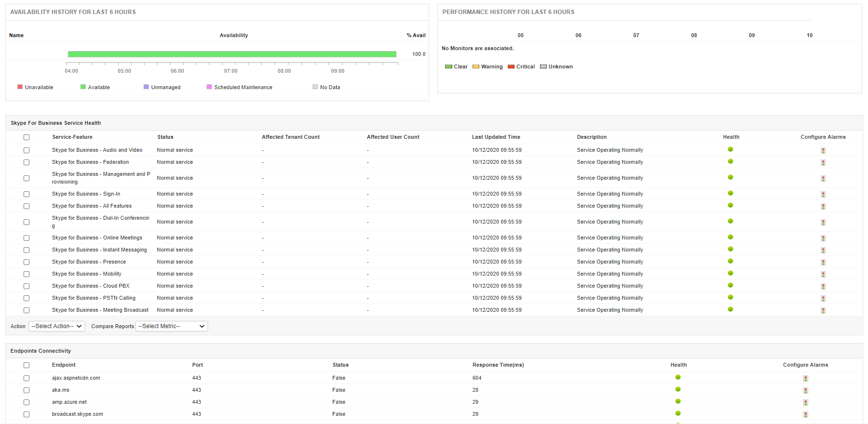Click the Warning legend swatch
The image size is (868, 424).
(476, 66)
